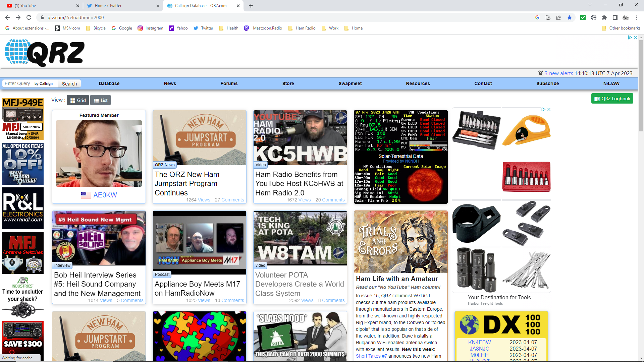Viewport: 644px width, 362px height.
Task: Open the QRZ Logbook
Action: (612, 99)
